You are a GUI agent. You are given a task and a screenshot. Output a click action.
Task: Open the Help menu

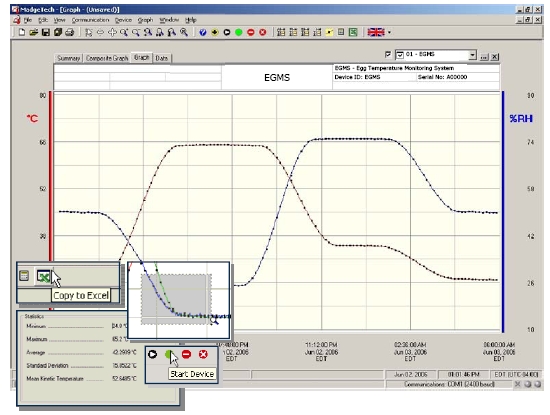coord(190,20)
